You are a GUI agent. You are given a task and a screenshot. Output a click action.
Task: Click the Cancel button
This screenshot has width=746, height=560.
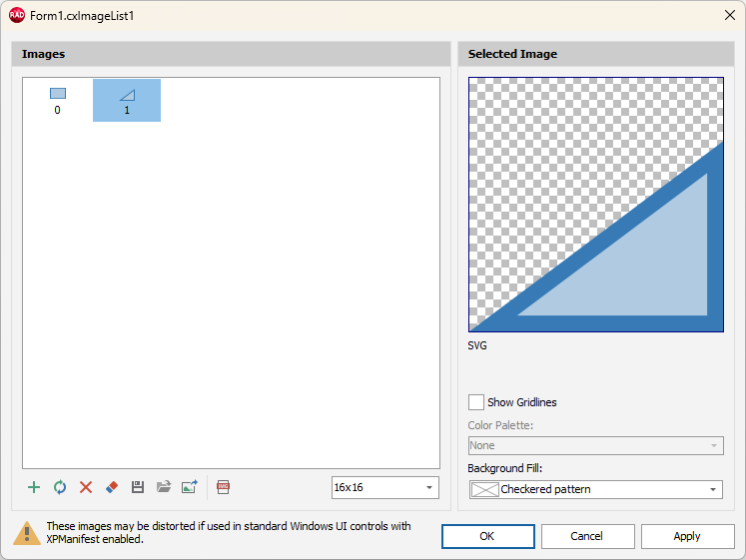587,536
